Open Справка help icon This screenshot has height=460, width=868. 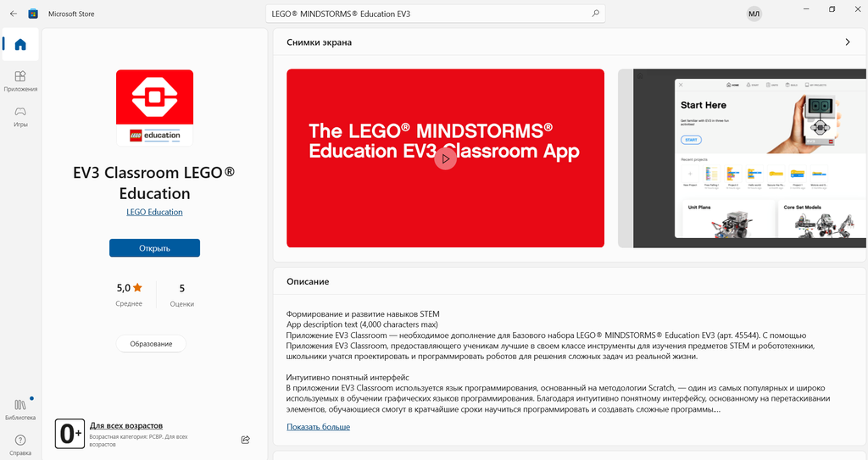point(20,444)
